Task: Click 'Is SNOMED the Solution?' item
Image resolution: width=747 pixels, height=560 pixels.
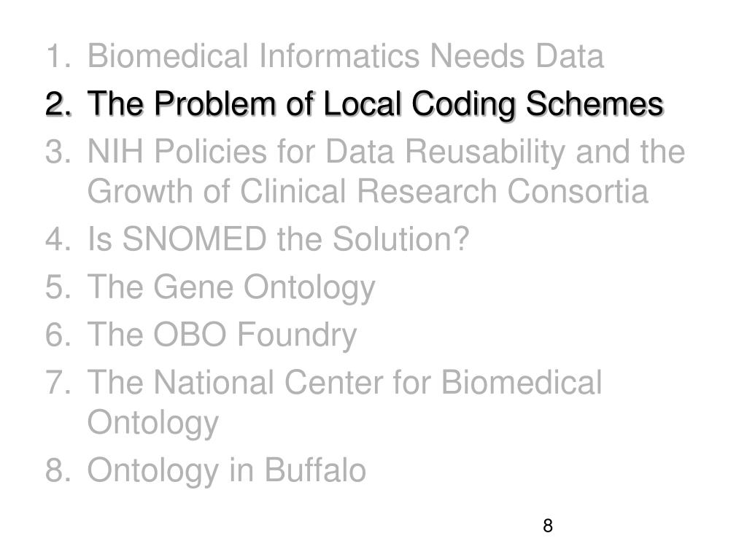Action: (x=278, y=239)
